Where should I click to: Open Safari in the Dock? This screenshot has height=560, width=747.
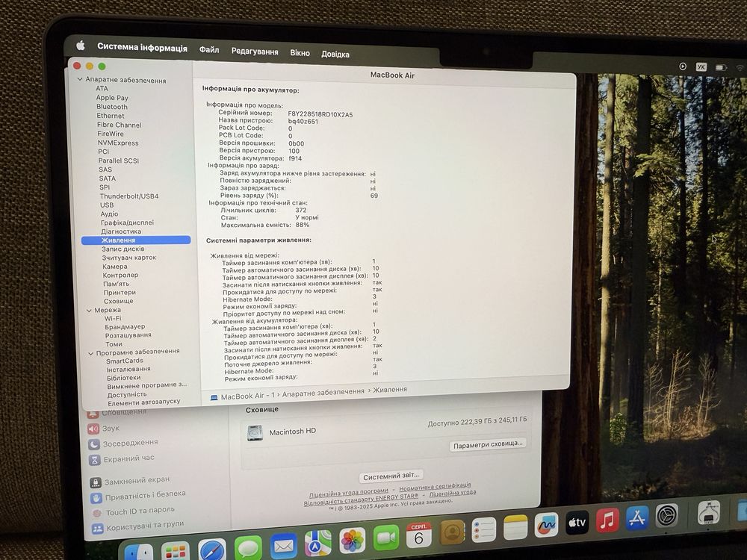pyautogui.click(x=211, y=550)
